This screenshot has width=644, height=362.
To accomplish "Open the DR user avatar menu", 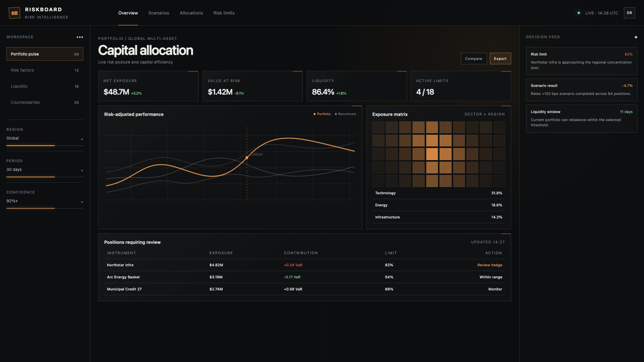I will click(629, 13).
